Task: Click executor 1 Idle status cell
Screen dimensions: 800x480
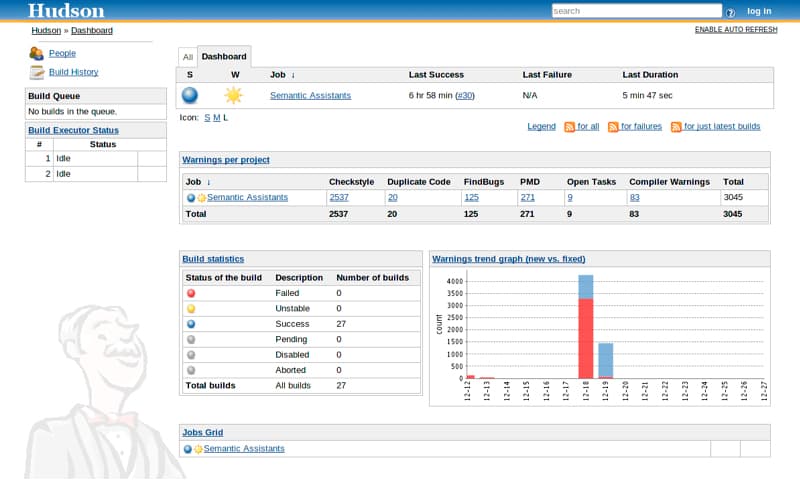Action: [95, 159]
